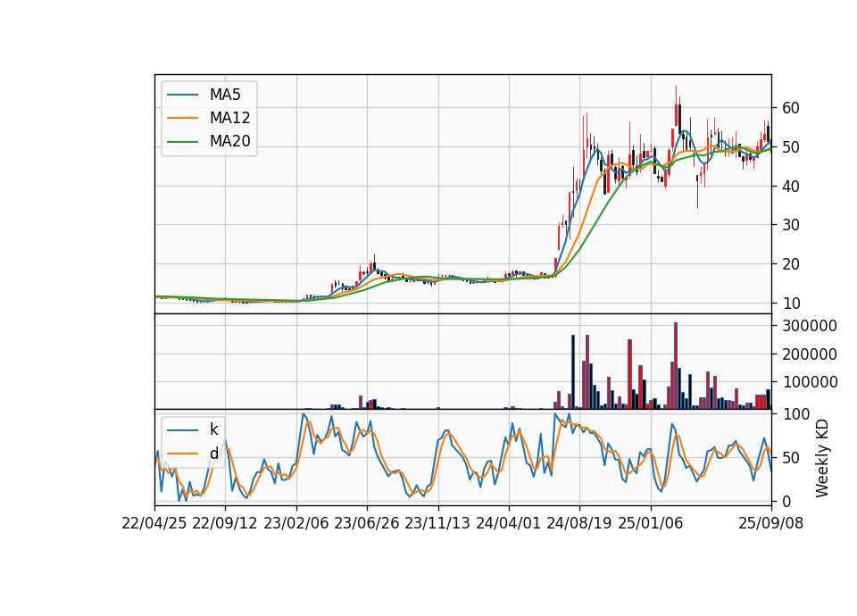Click the 24/04/01 date tick label
The height and width of the screenshot is (616, 857).
click(509, 523)
